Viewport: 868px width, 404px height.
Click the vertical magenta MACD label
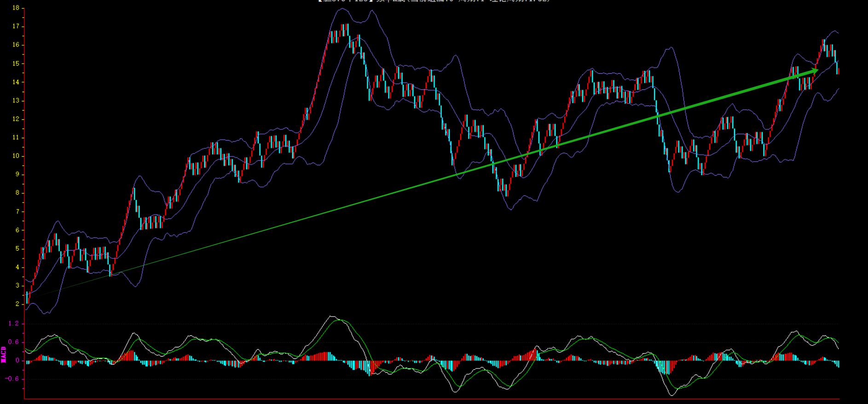point(4,355)
